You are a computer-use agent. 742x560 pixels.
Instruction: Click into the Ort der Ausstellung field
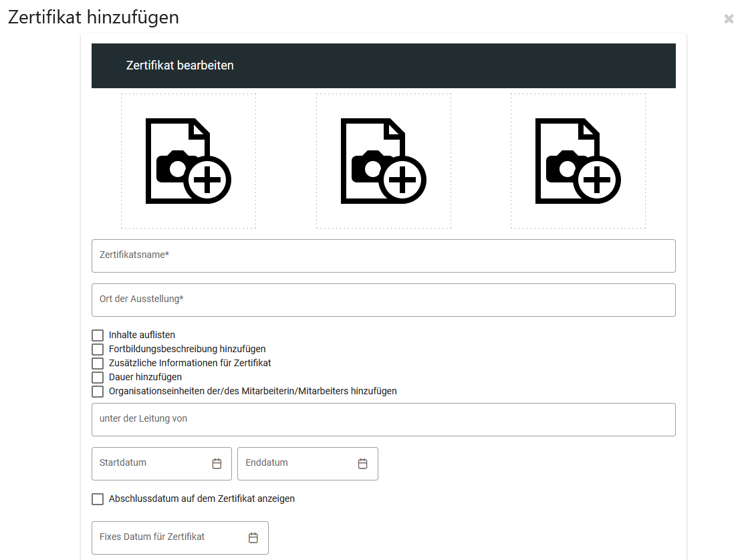click(x=383, y=300)
